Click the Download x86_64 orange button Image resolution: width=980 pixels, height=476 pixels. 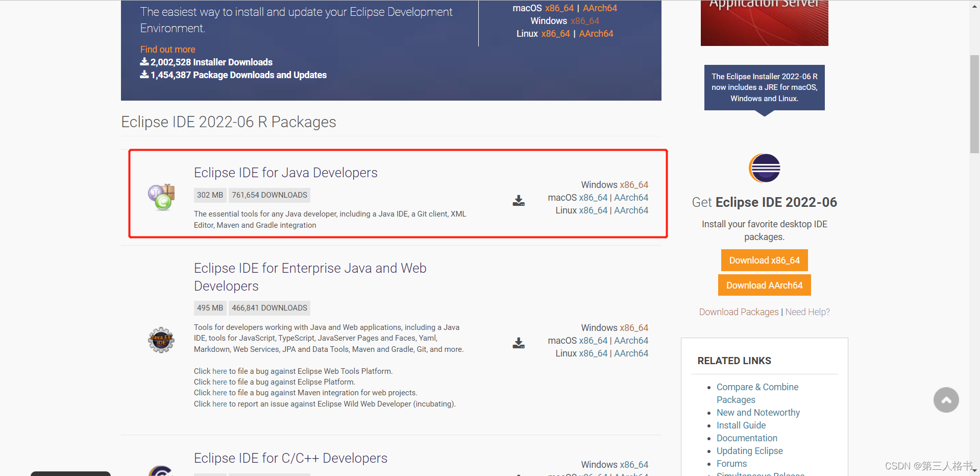pos(764,260)
